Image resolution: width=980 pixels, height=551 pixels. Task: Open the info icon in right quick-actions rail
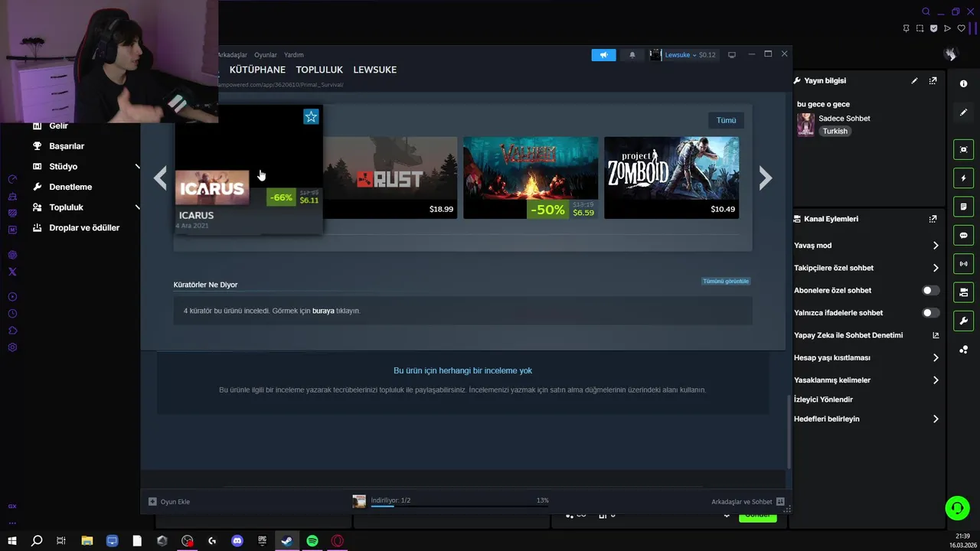[x=964, y=83]
